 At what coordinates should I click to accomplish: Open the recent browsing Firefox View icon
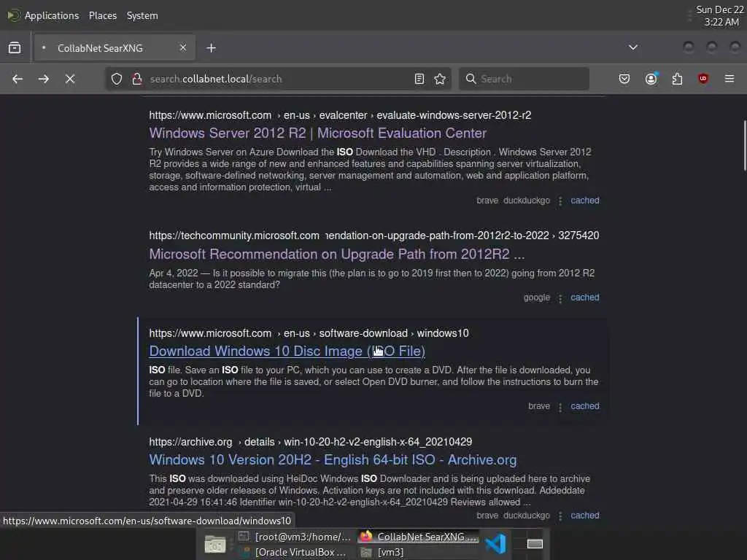(x=15, y=47)
